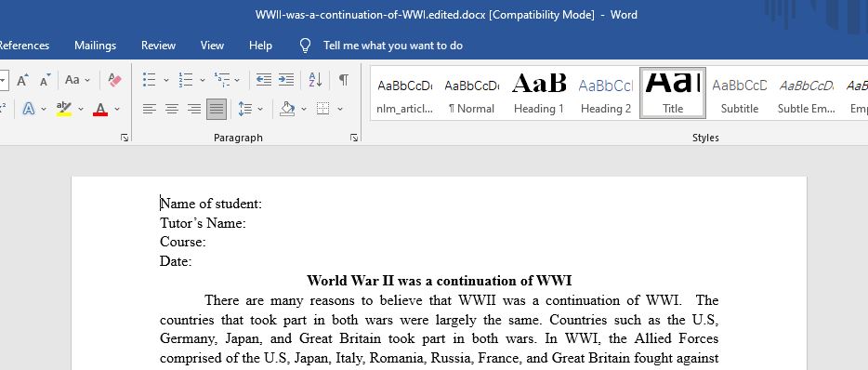The width and height of the screenshot is (868, 370).
Task: Apply the Heading 1 style
Action: pyautogui.click(x=539, y=93)
